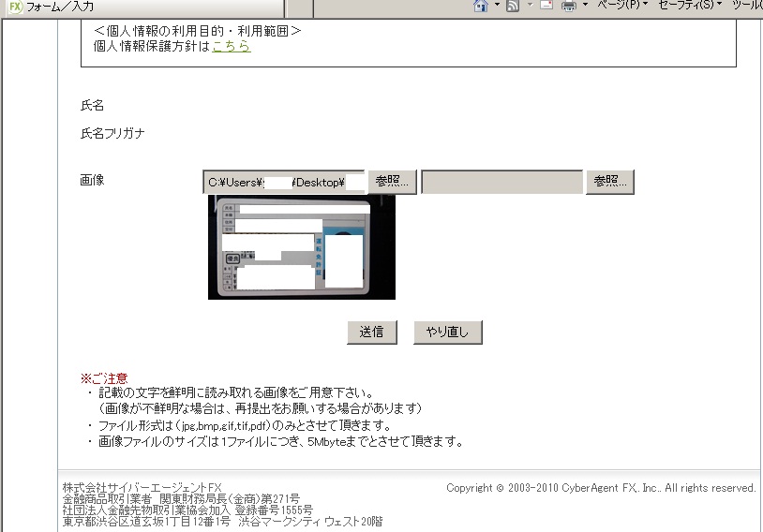
Task: Click the first 参照... browse button
Action: tap(392, 182)
